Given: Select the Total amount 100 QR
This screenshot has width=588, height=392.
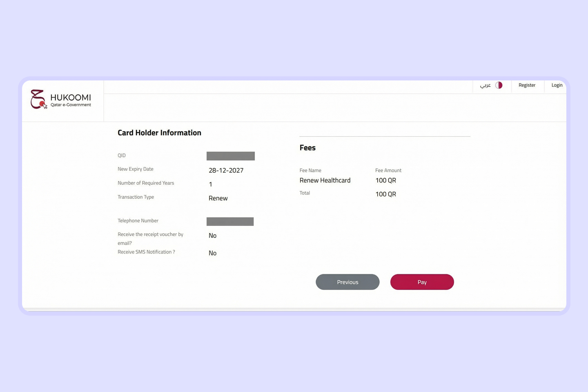Looking at the screenshot, I should coord(385,194).
